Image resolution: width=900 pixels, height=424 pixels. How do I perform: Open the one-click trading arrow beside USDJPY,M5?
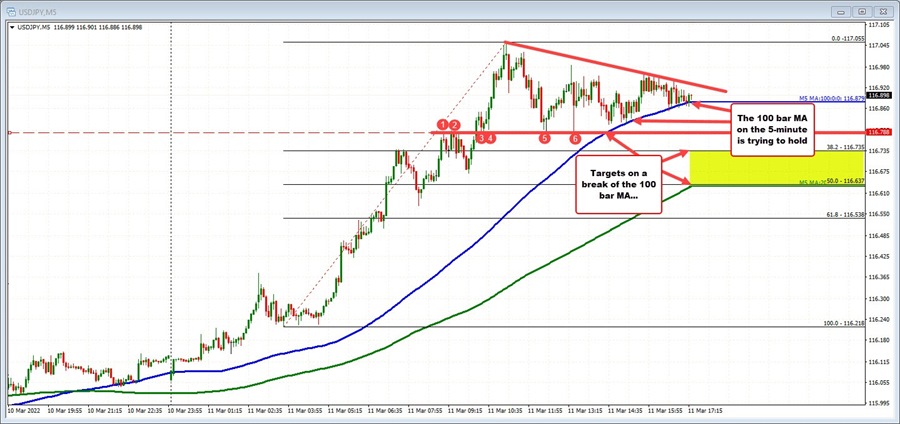[x=11, y=26]
